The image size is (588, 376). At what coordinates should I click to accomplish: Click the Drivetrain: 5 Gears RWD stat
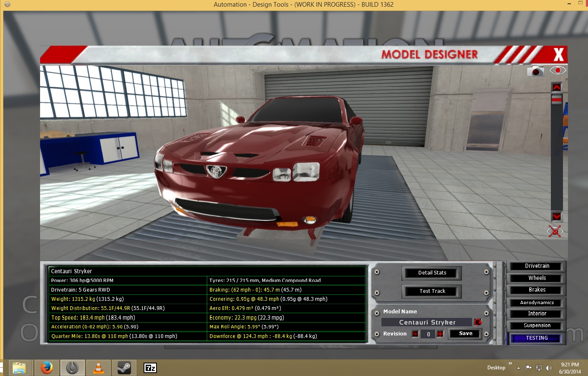81,290
